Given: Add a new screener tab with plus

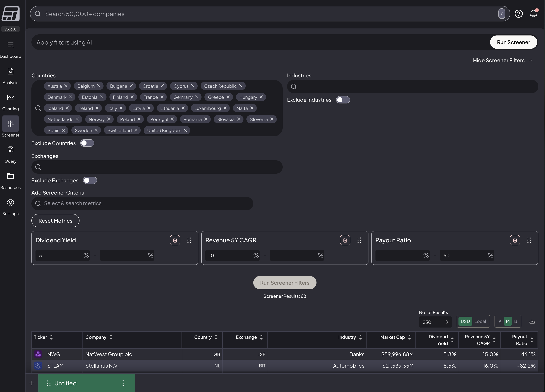Looking at the screenshot, I should (x=32, y=383).
